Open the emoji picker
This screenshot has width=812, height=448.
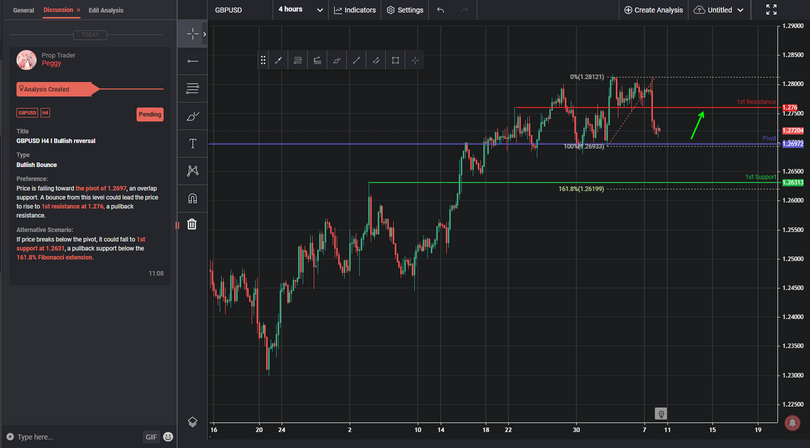click(168, 437)
